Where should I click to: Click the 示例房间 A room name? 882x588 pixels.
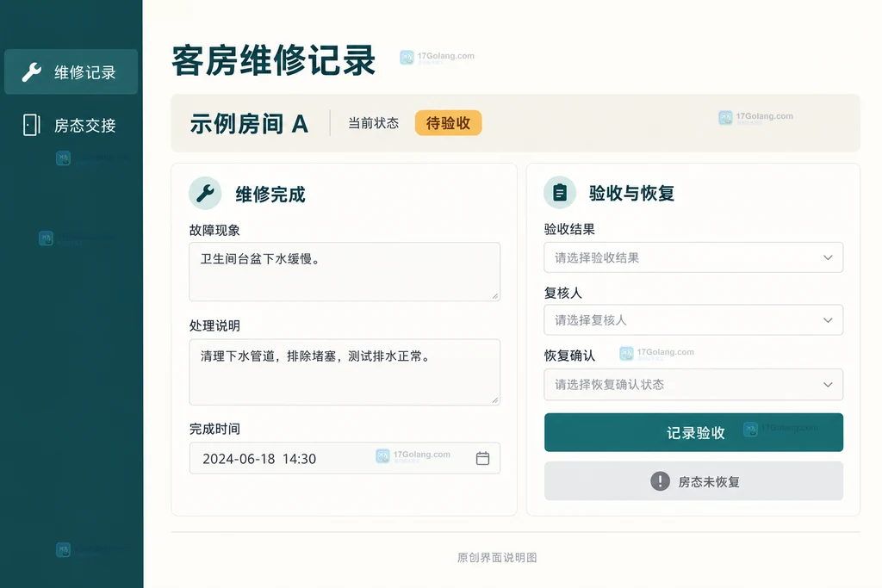pyautogui.click(x=249, y=124)
